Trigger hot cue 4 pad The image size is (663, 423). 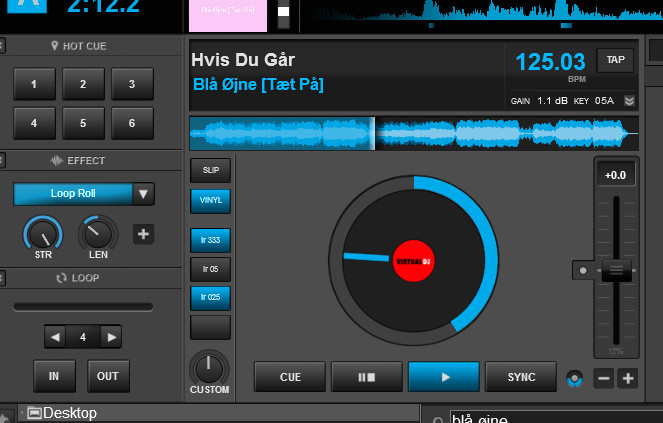coord(34,123)
